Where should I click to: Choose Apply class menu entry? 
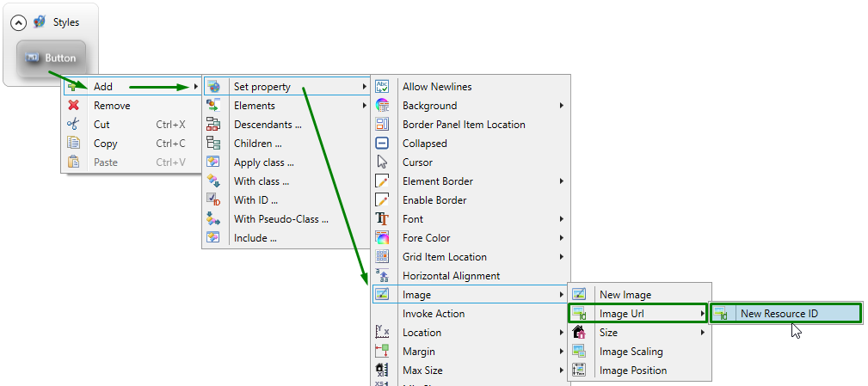pos(263,162)
